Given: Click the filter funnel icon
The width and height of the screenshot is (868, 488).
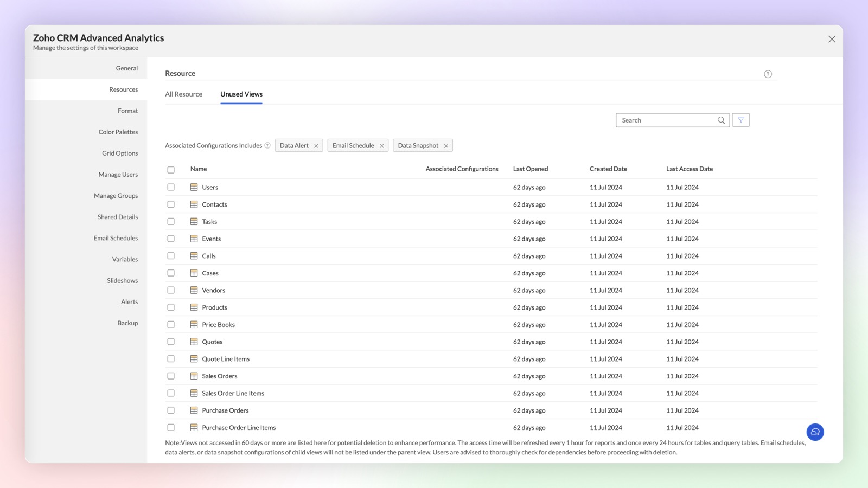Looking at the screenshot, I should pyautogui.click(x=741, y=120).
